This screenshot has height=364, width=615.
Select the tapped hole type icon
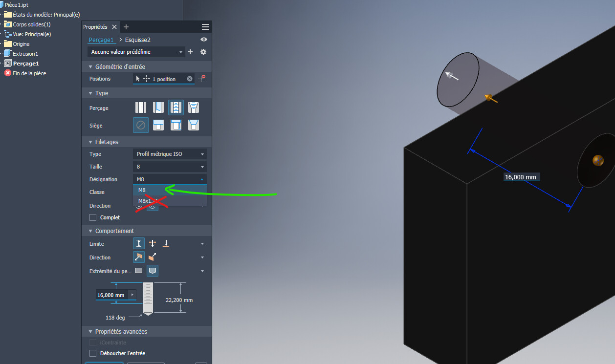pos(176,107)
